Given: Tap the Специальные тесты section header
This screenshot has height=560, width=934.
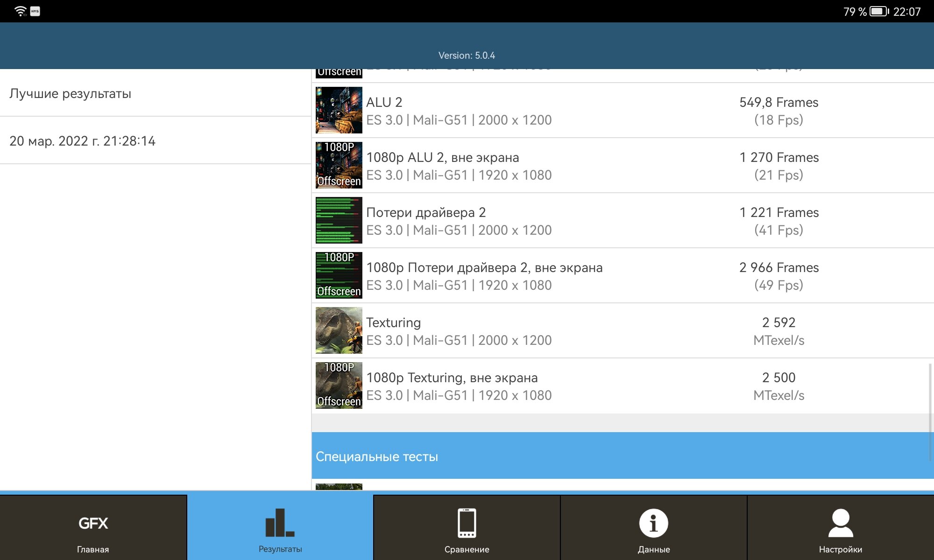Looking at the screenshot, I should tap(623, 455).
